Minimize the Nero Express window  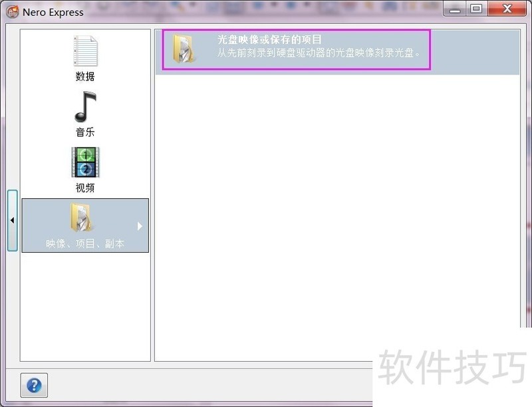point(455,9)
